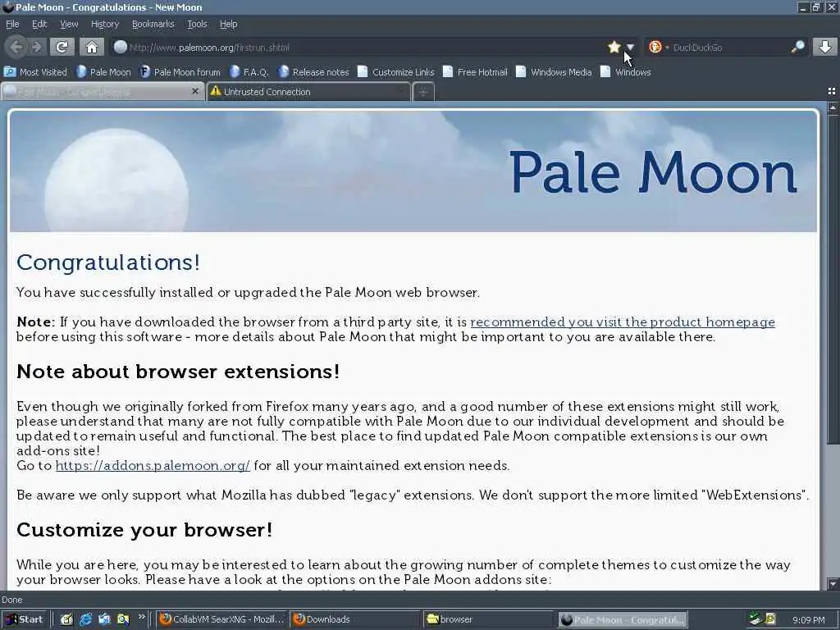Viewport: 840px width, 630px height.
Task: Click the Done status bar text
Action: tap(11, 600)
